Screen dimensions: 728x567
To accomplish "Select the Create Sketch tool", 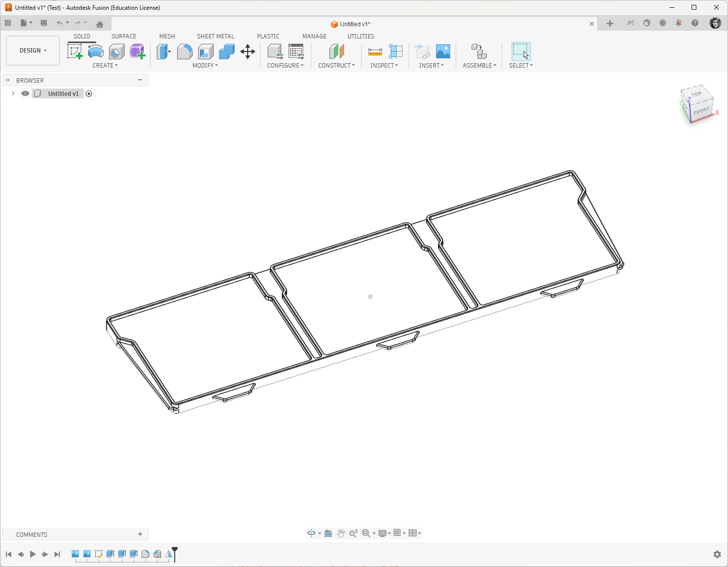I will 74,52.
